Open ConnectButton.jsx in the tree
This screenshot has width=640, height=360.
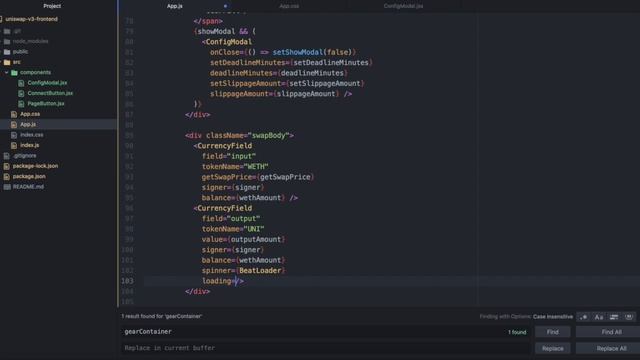pos(50,93)
